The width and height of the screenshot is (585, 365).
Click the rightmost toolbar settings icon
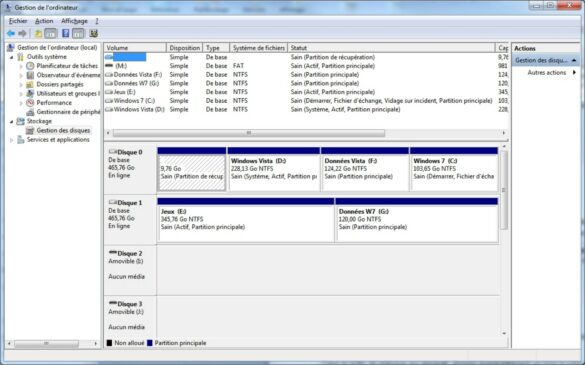pos(94,34)
